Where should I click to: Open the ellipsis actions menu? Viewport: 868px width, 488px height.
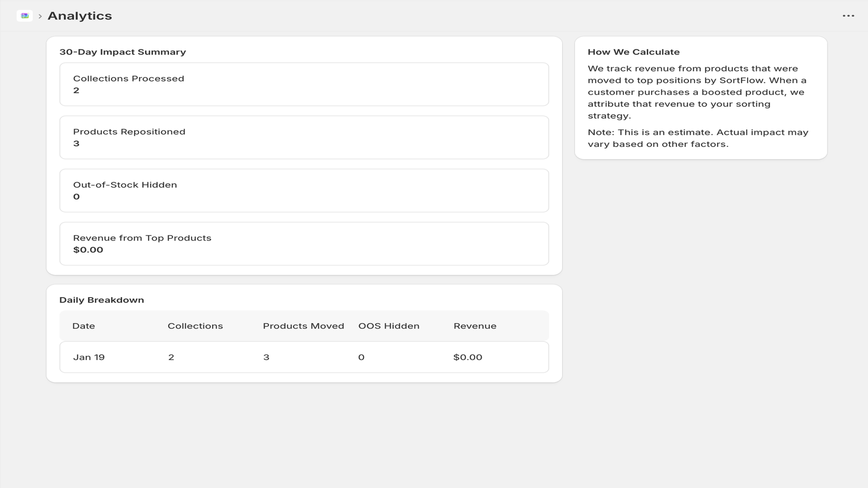click(x=847, y=16)
